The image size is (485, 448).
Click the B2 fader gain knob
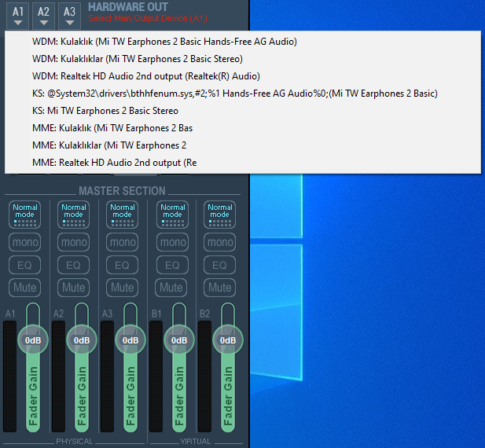click(x=228, y=340)
